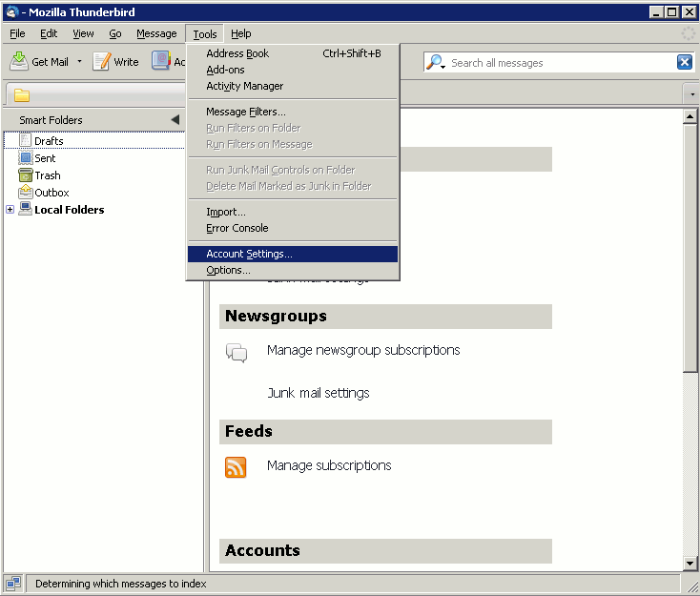Open the Help menu
This screenshot has height=596, width=700.
point(240,33)
